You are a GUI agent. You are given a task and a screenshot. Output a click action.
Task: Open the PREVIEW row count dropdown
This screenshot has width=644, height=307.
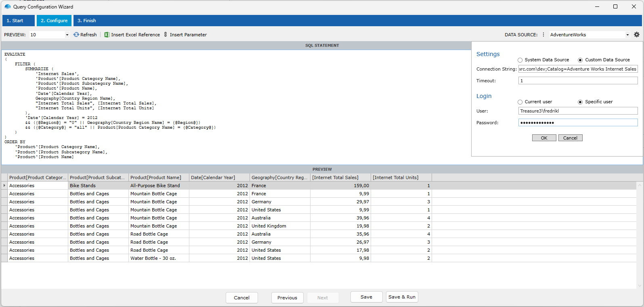[x=67, y=35]
